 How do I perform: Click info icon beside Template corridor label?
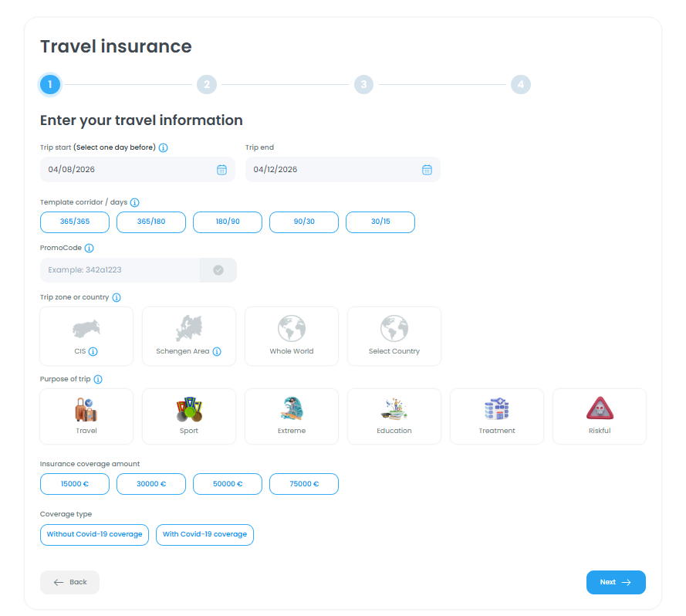135,202
